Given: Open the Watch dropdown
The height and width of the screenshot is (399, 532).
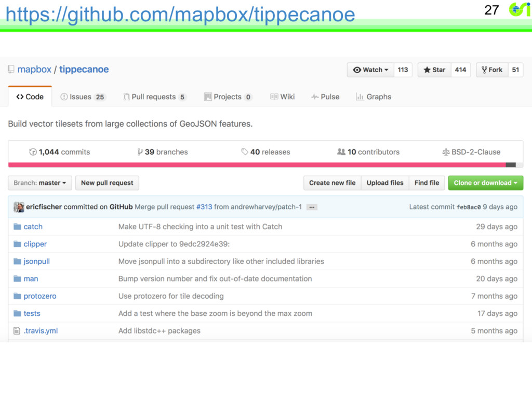Looking at the screenshot, I should [x=370, y=70].
